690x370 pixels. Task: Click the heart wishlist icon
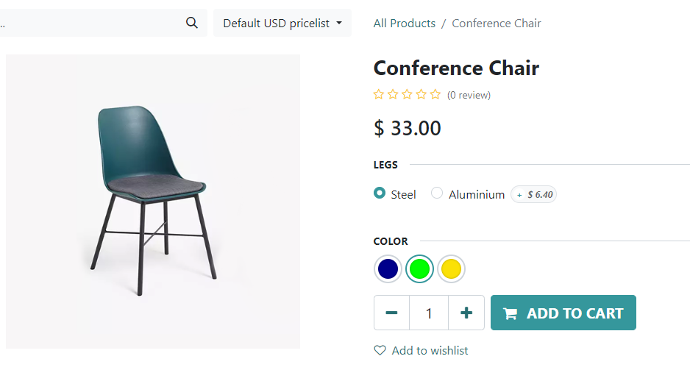tap(380, 350)
